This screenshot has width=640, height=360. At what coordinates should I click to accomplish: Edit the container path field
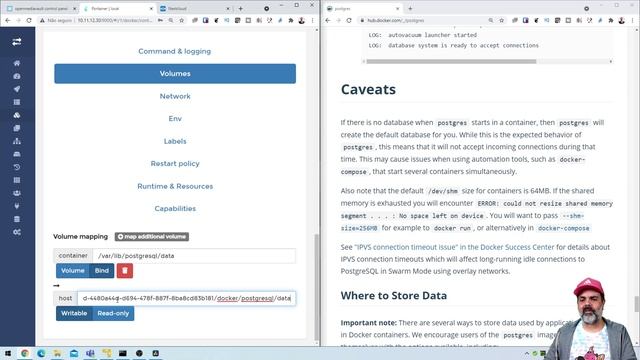tap(194, 256)
